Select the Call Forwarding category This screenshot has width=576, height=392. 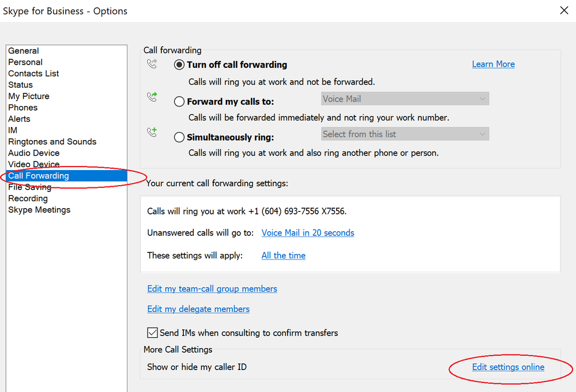[67, 176]
